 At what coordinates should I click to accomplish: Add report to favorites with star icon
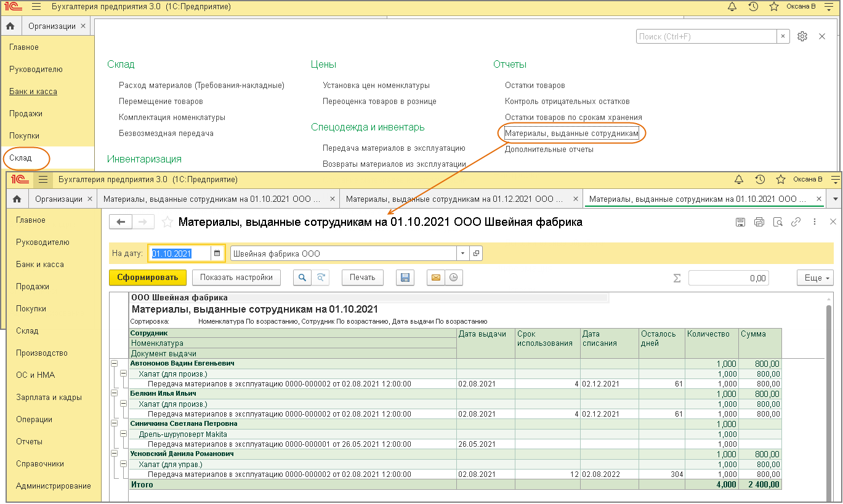tap(167, 222)
